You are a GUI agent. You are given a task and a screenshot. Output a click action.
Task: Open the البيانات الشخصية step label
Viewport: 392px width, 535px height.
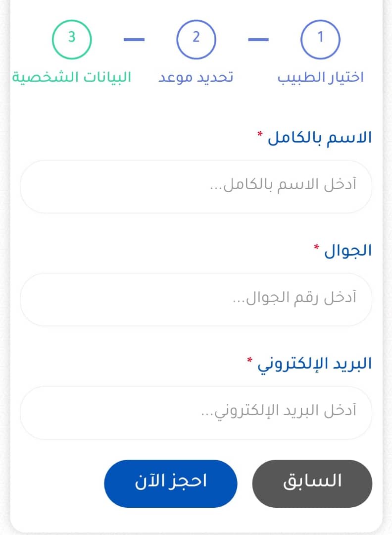(x=72, y=77)
